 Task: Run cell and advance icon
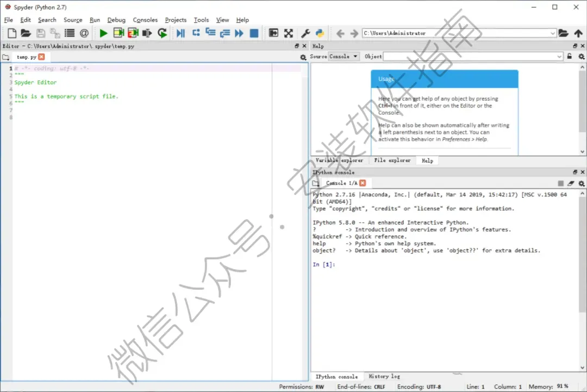pyautogui.click(x=133, y=33)
